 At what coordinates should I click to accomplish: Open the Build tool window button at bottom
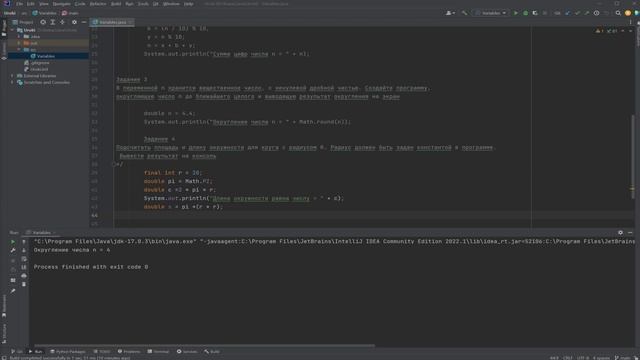(x=212, y=351)
